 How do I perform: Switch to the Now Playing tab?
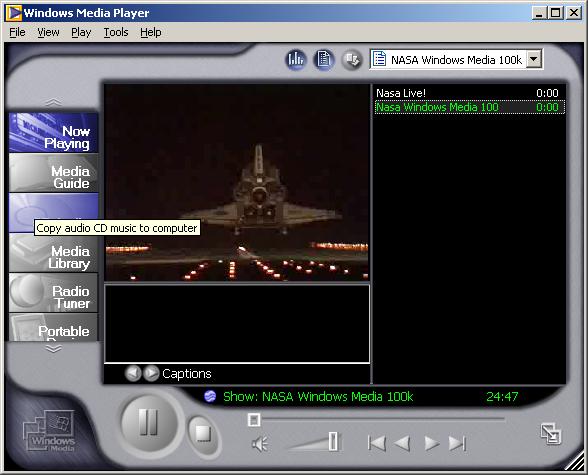tap(54, 133)
